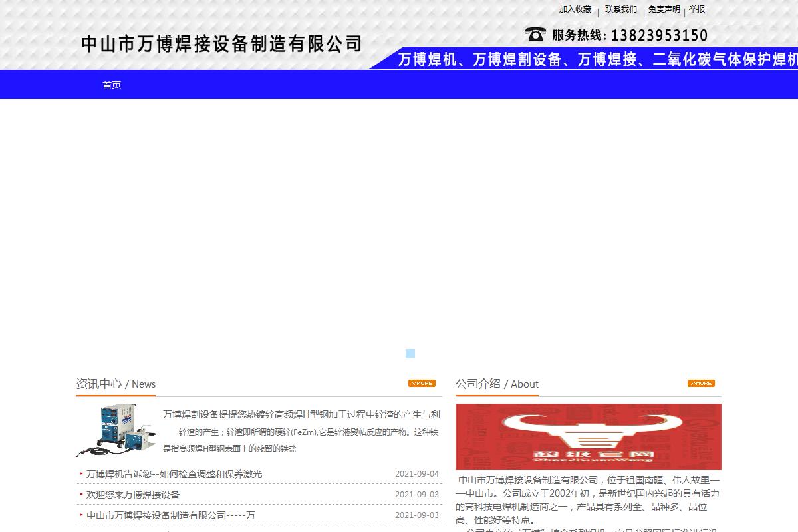Image resolution: width=798 pixels, height=532 pixels.
Task: Open MORE in the News section
Action: [422, 383]
